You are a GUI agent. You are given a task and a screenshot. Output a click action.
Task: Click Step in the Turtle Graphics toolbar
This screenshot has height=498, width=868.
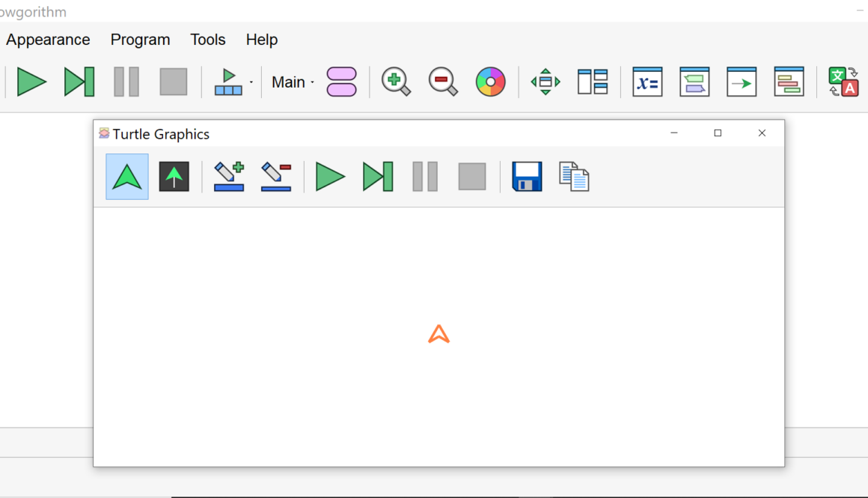378,177
